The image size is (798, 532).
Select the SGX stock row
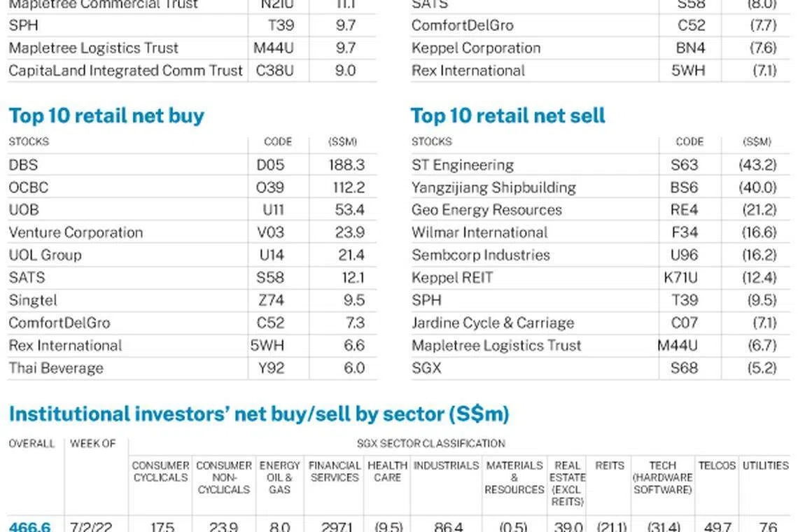click(426, 368)
